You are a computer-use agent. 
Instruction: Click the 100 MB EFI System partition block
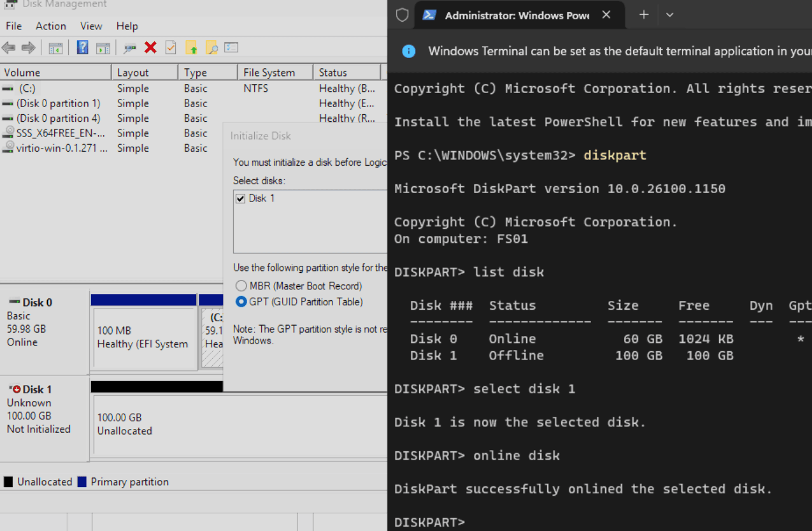click(145, 338)
